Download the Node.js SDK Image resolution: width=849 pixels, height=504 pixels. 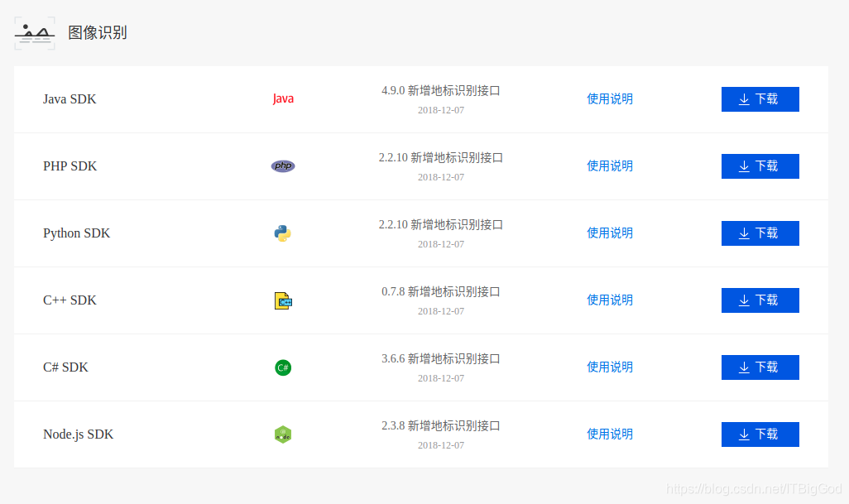pyautogui.click(x=760, y=434)
